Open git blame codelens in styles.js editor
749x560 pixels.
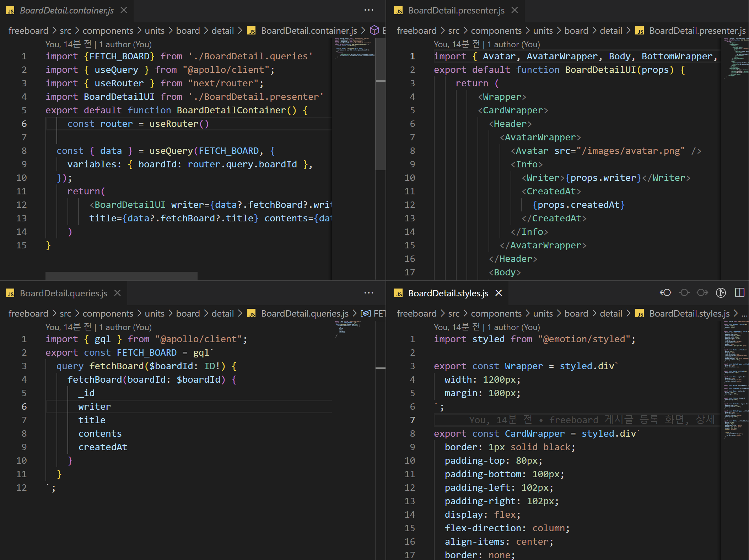pyautogui.click(x=487, y=327)
